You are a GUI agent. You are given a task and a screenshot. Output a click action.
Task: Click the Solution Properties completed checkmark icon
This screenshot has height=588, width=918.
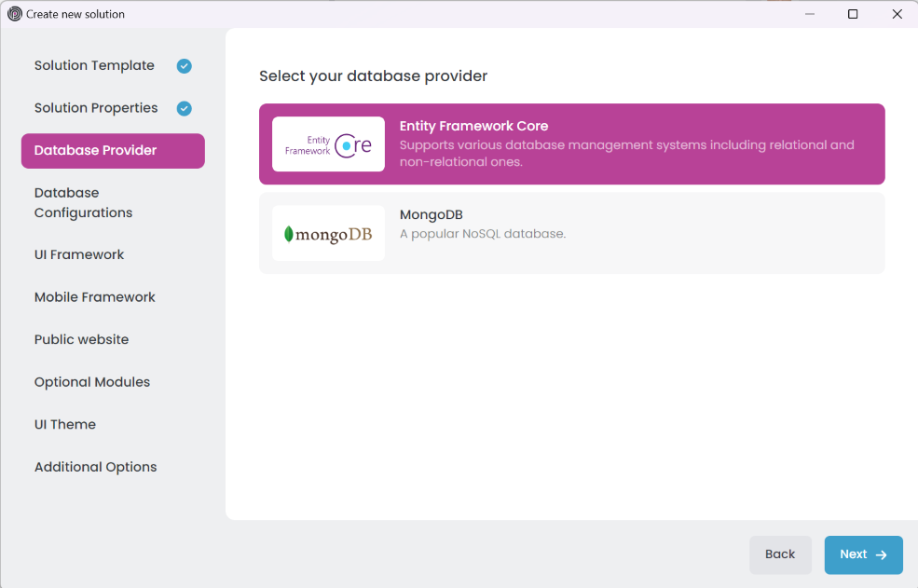(185, 108)
